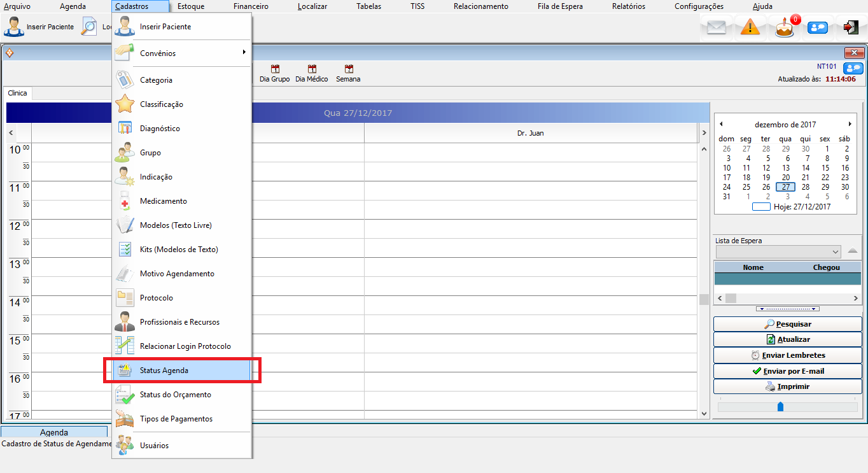
Task: Select the Dia Médico view icon
Action: click(312, 73)
